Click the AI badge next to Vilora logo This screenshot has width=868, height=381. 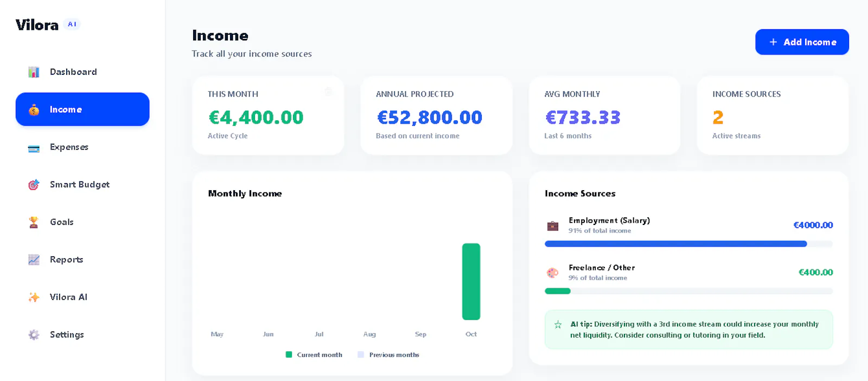[x=72, y=24]
